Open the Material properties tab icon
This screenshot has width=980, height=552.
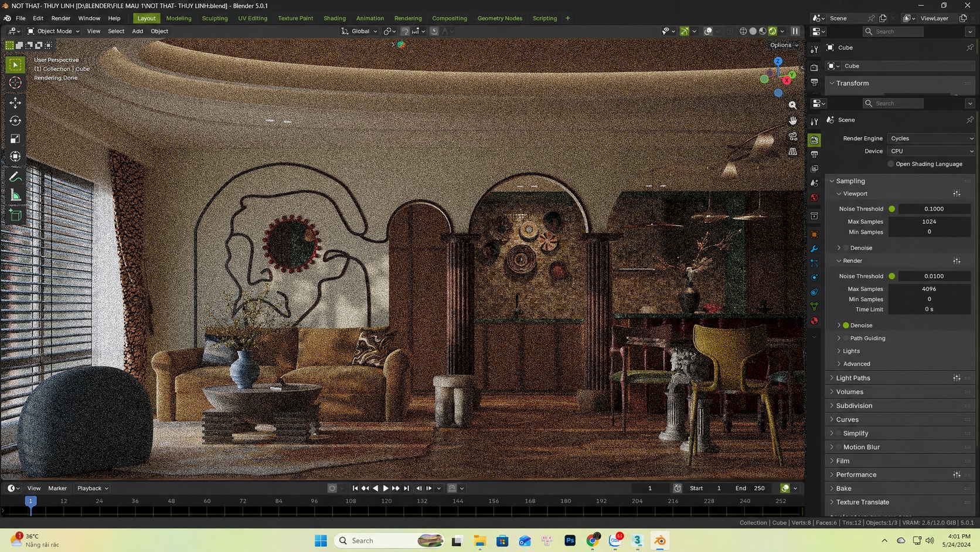click(x=814, y=321)
